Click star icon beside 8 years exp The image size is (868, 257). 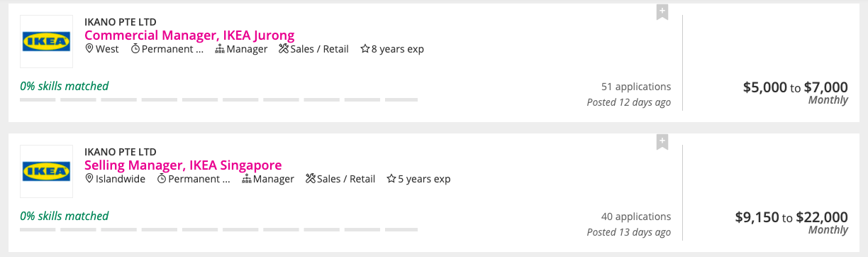coord(365,49)
